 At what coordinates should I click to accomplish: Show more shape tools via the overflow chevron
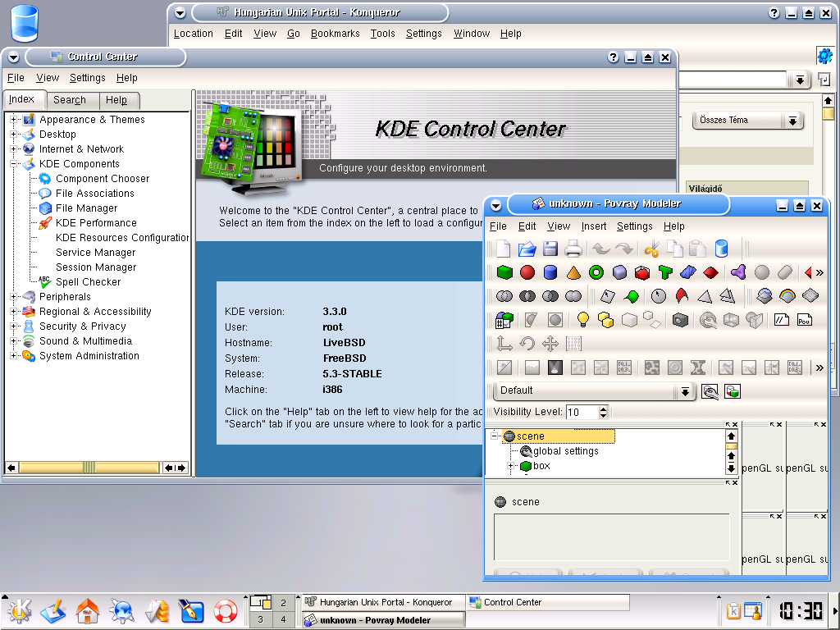coord(819,272)
